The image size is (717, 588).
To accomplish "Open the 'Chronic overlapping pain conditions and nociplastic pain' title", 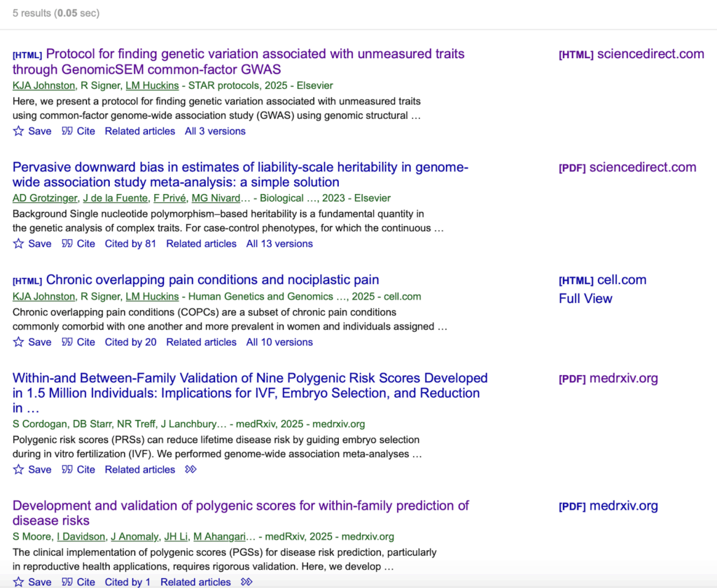I will click(212, 280).
